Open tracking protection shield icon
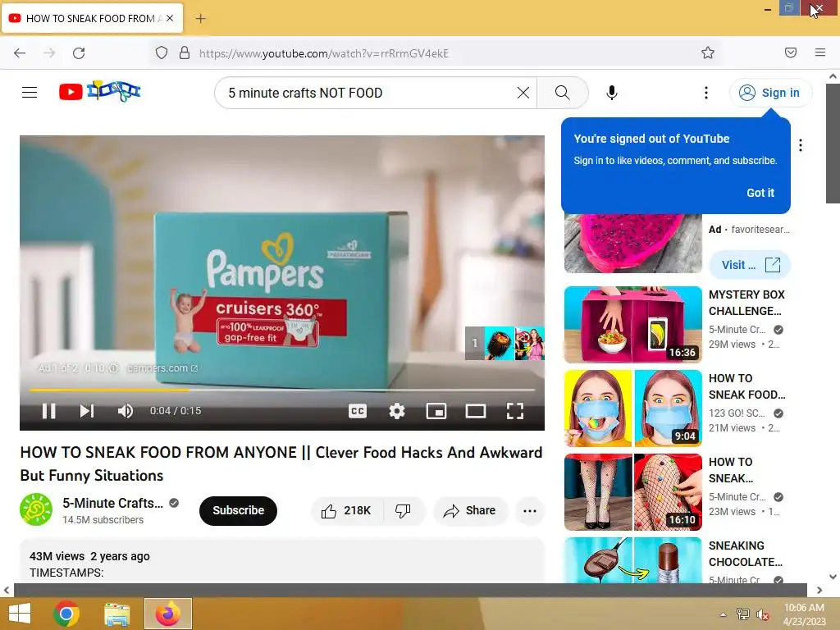840x630 pixels. 162,53
